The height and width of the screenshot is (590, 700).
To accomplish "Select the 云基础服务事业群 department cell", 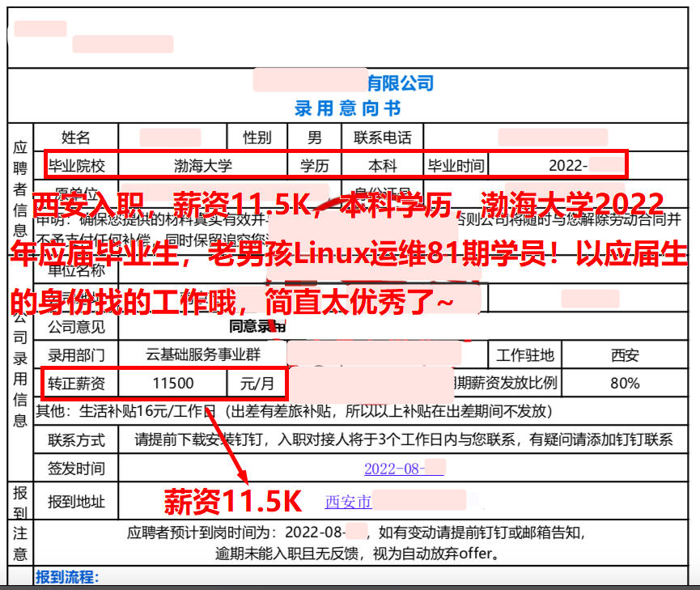I will 204,354.
